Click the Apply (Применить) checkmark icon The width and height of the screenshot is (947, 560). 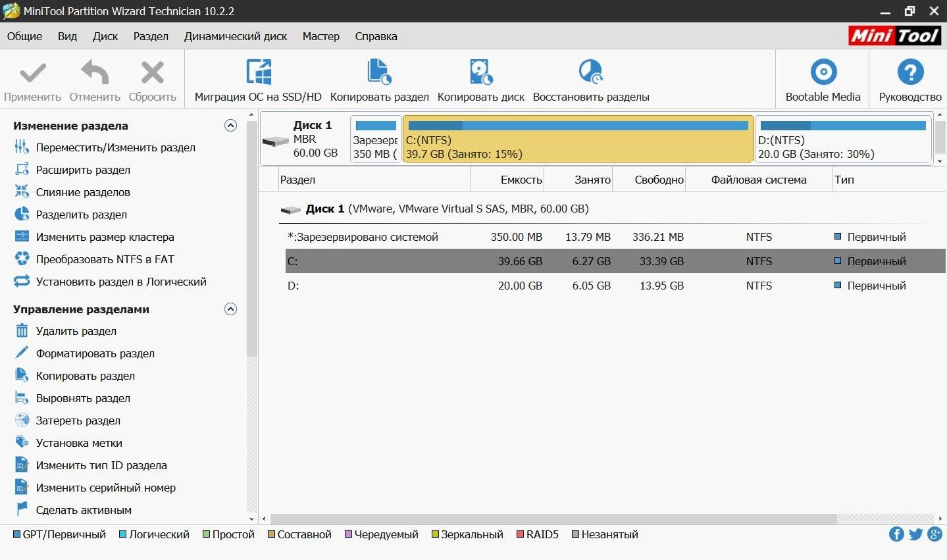32,72
